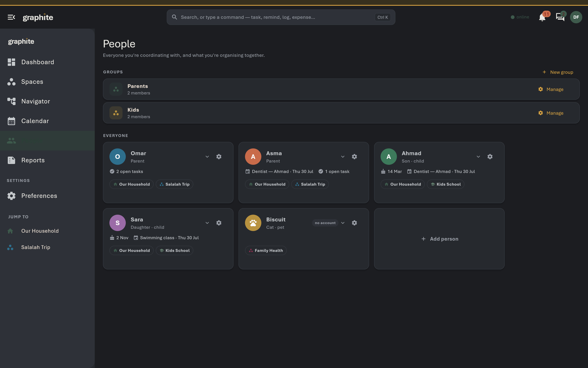Click Asma's '1 open task' text

point(337,171)
